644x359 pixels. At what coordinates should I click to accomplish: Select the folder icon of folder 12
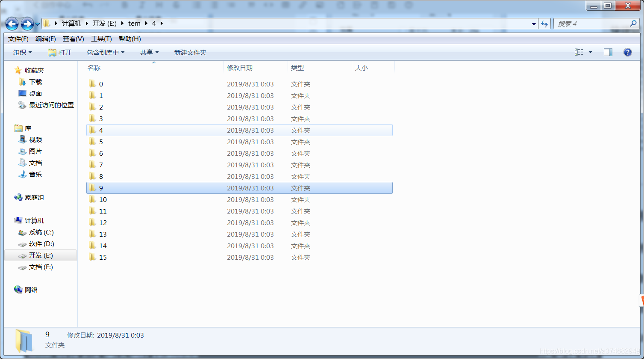pos(92,223)
